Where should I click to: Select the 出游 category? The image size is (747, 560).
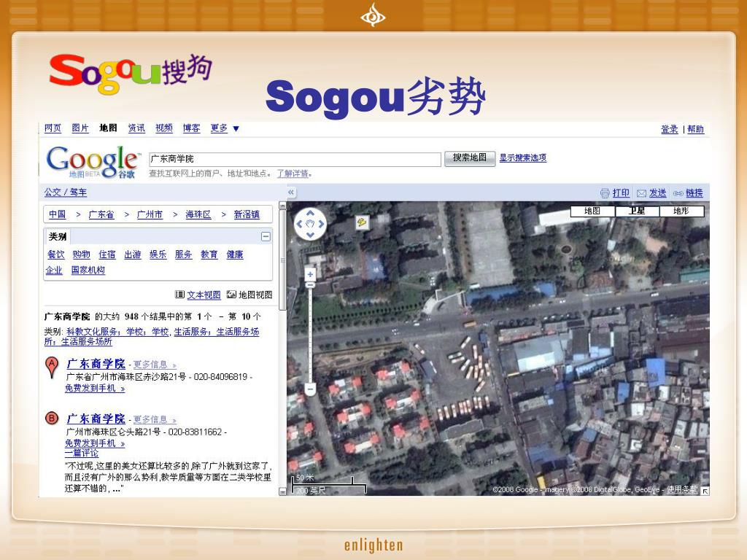coord(133,254)
